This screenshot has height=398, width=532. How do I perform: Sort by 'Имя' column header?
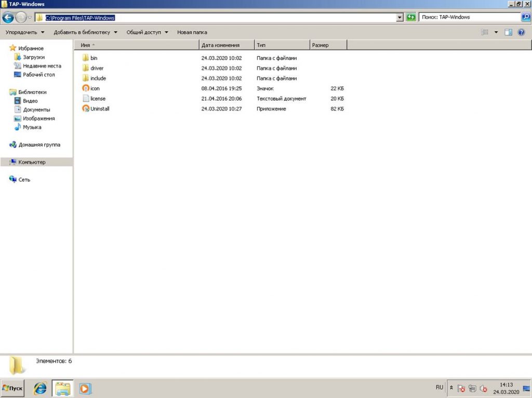pyautogui.click(x=137, y=45)
